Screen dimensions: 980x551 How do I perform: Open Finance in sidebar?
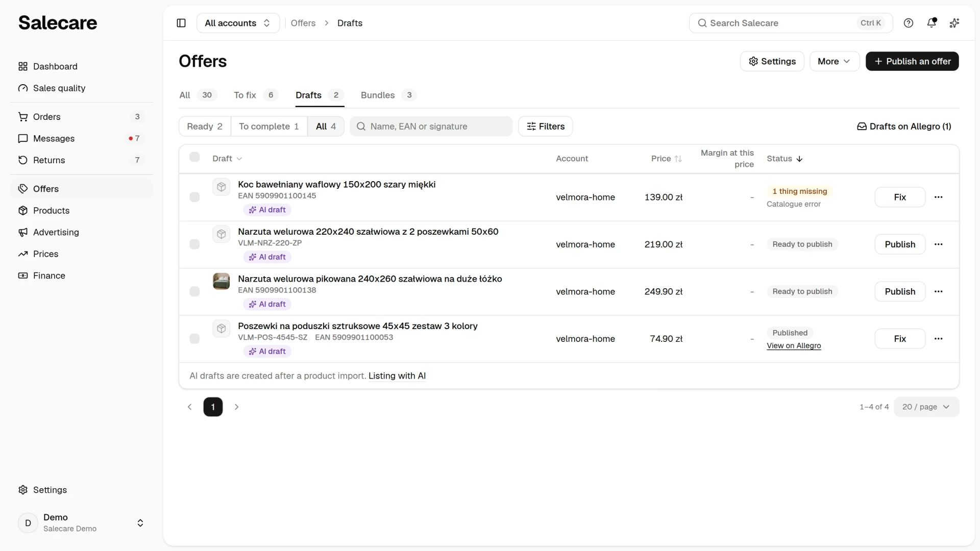82,275
